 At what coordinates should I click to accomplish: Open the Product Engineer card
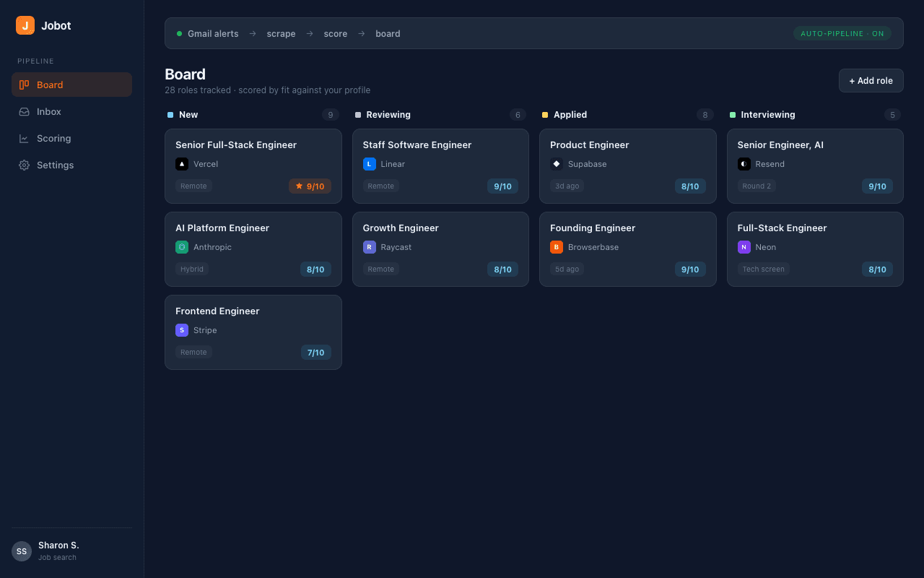click(x=628, y=166)
